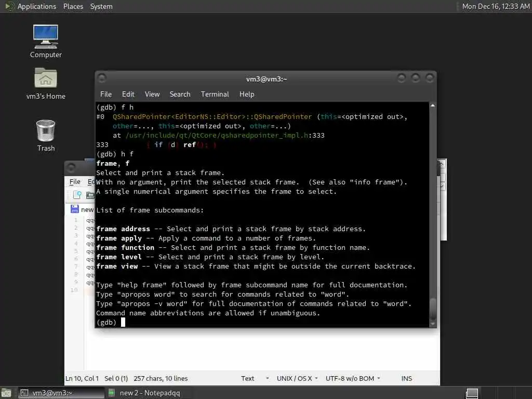Viewport: 532px width, 399px height.
Task: Open Notepadqq's File menu
Action: click(75, 182)
